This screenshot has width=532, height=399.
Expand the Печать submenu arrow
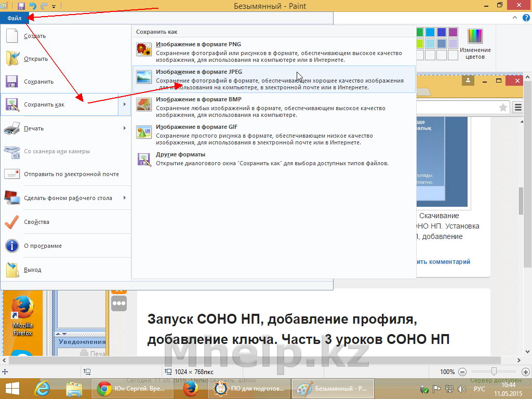125,128
